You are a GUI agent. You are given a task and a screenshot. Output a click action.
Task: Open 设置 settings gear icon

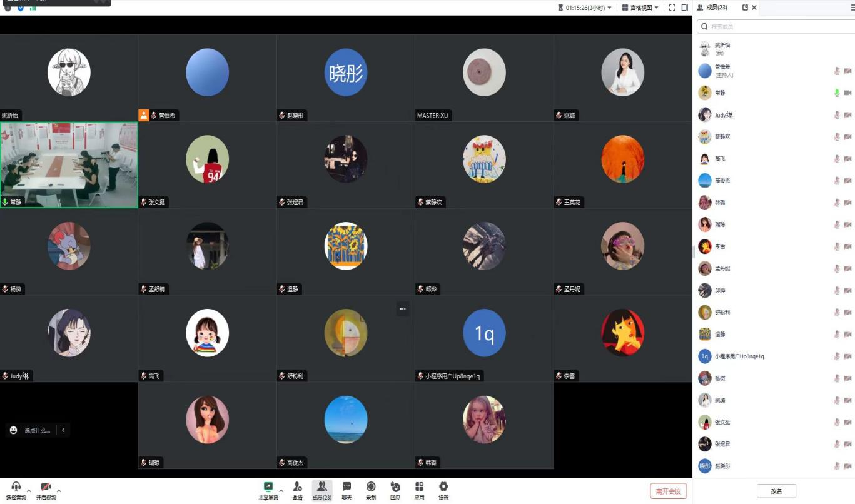443,487
